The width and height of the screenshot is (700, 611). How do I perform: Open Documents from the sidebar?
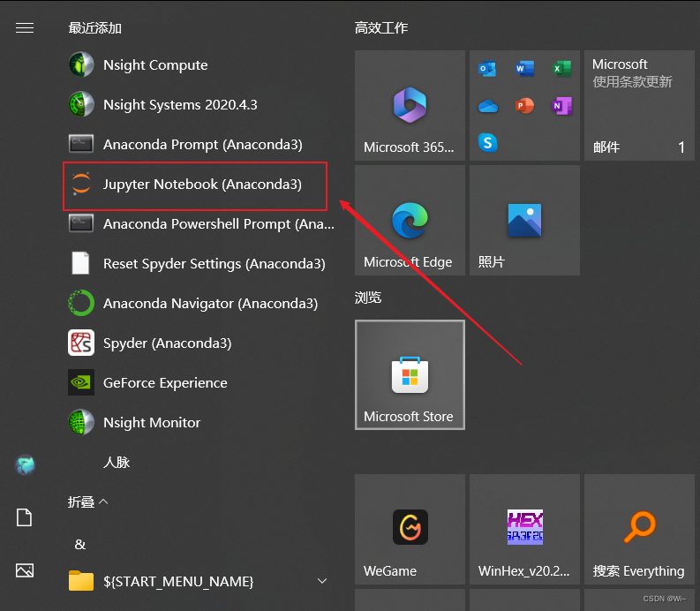(24, 517)
